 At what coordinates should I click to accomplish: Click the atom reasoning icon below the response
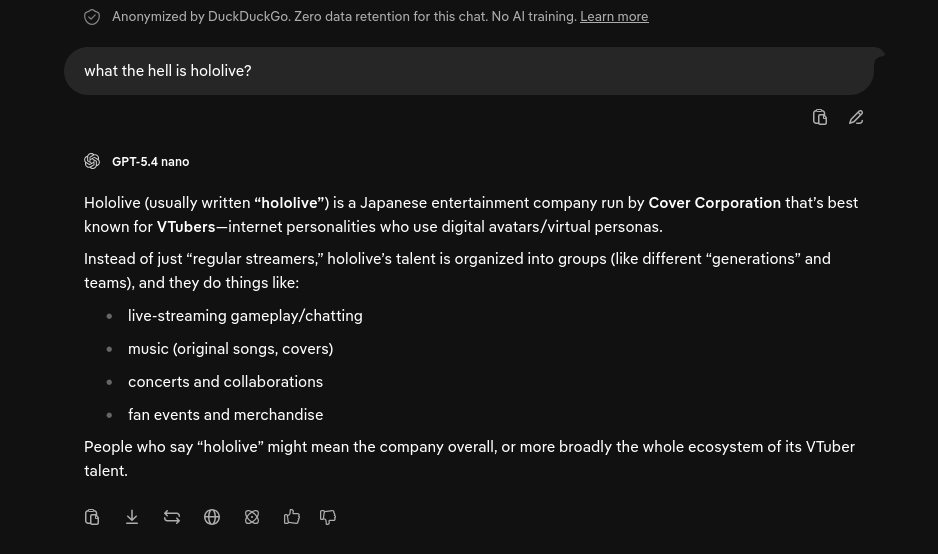point(252,517)
